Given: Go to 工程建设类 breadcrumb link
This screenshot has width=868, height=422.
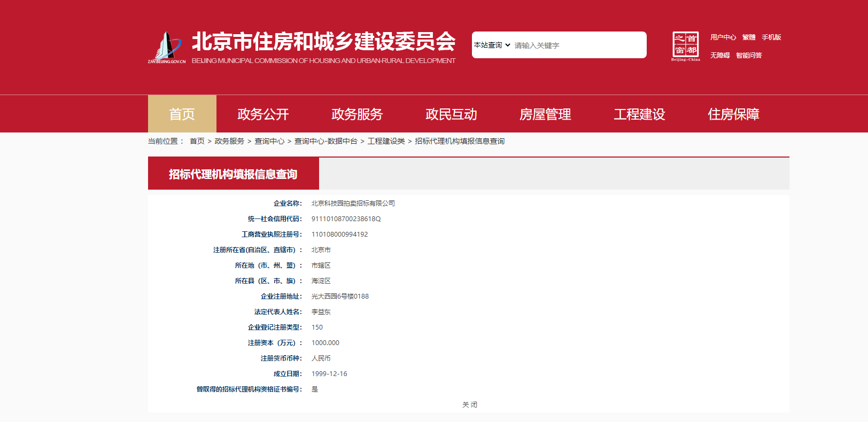Looking at the screenshot, I should tap(386, 141).
